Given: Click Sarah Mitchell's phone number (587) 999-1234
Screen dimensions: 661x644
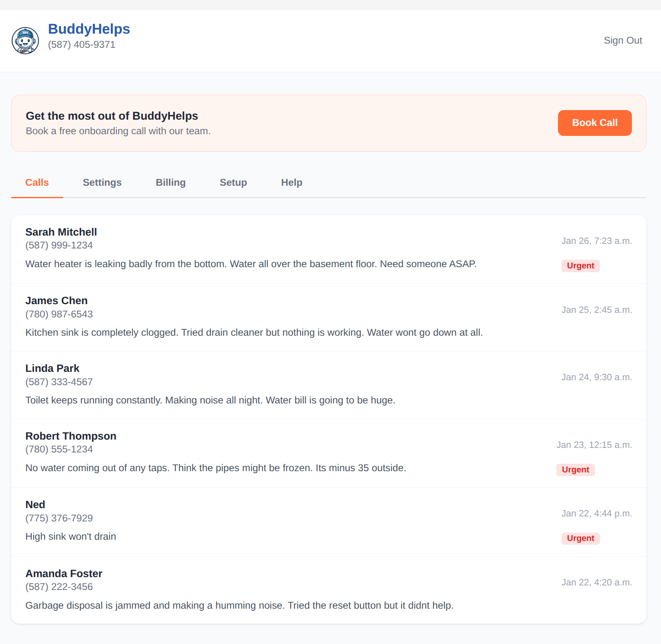Looking at the screenshot, I should pos(59,245).
